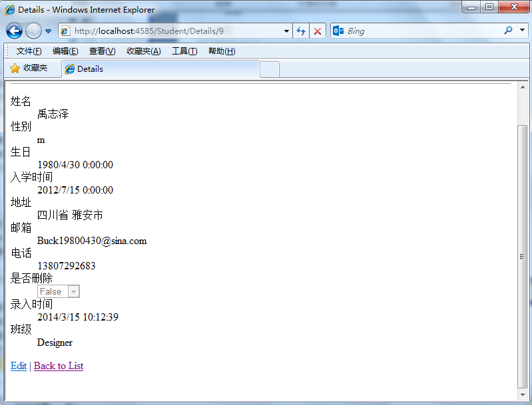The width and height of the screenshot is (532, 405).
Task: Click the 生日 field label
Action: [21, 152]
